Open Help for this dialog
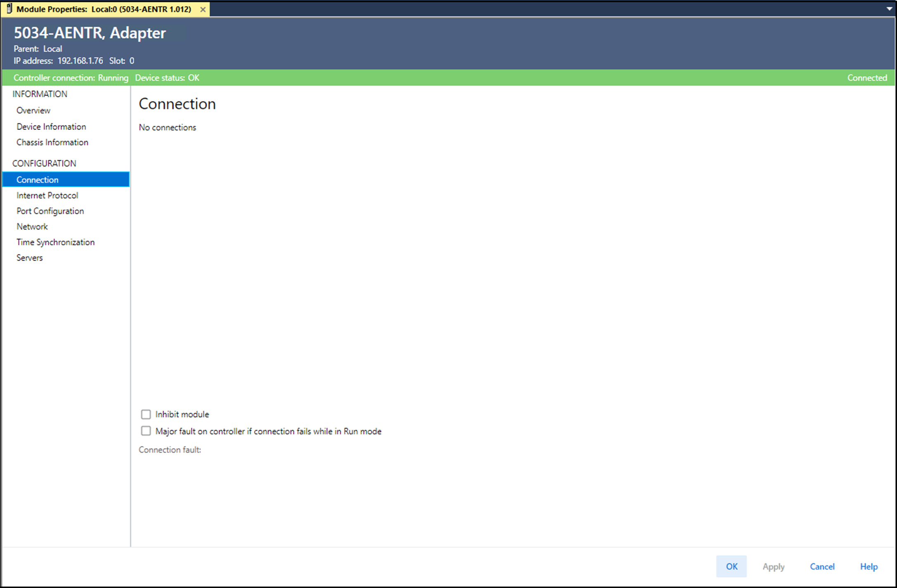Image resolution: width=897 pixels, height=588 pixels. pos(869,567)
